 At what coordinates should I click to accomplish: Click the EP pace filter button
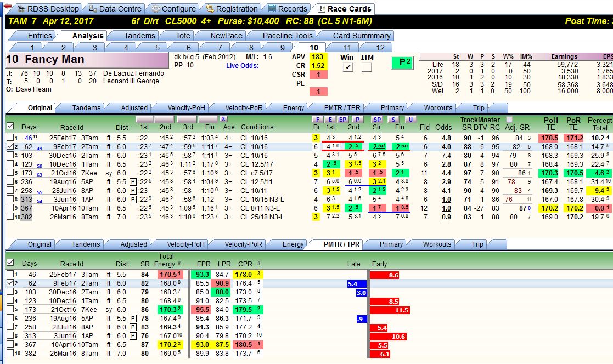[342, 120]
